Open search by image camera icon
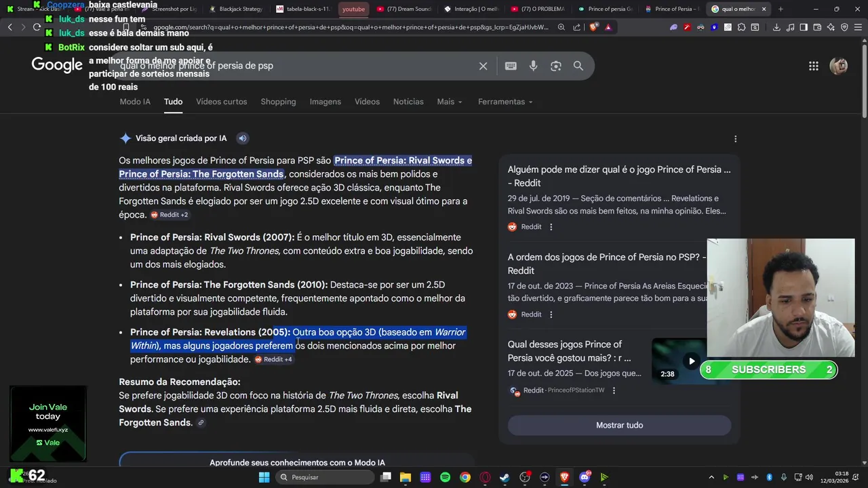The width and height of the screenshot is (868, 488). [556, 66]
